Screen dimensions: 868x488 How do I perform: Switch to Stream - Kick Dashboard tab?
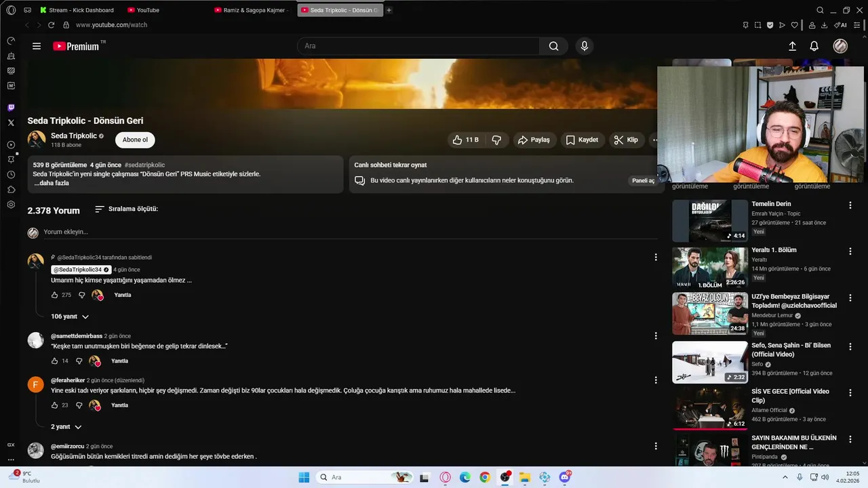click(77, 10)
